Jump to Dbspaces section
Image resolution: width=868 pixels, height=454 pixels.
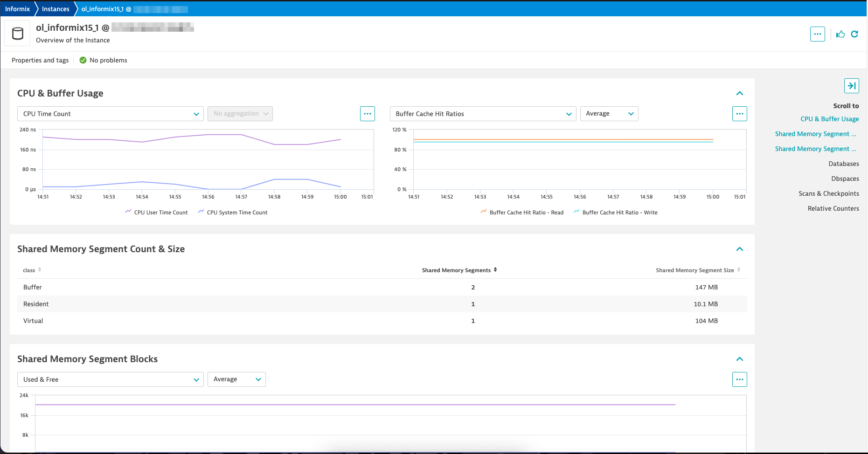click(x=845, y=179)
